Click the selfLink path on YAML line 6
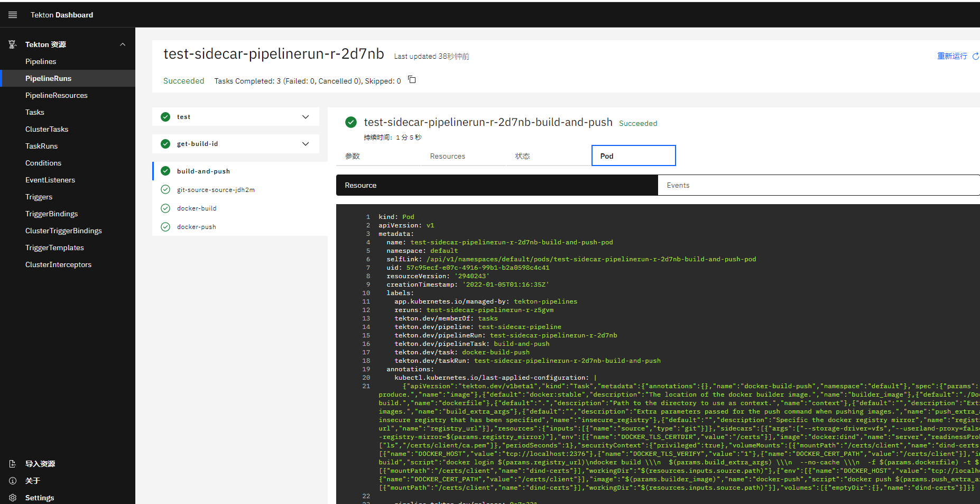Viewport: 980px width, 504px height. point(591,259)
